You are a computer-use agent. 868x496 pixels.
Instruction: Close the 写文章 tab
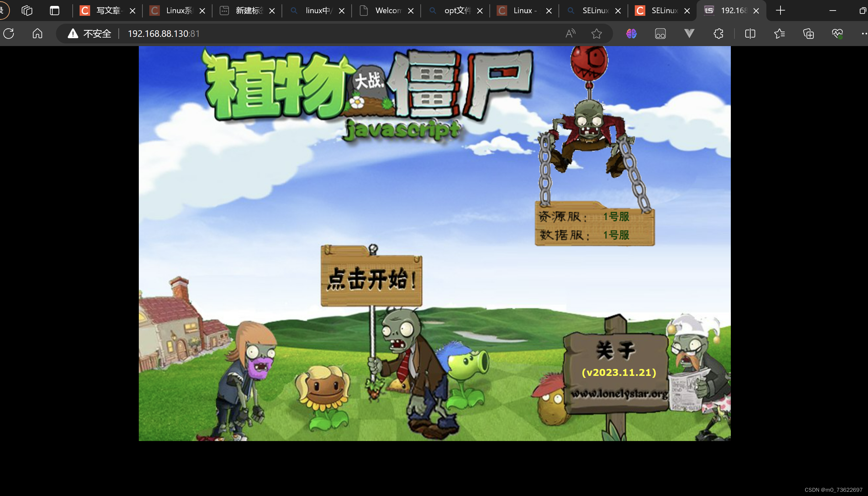point(133,11)
